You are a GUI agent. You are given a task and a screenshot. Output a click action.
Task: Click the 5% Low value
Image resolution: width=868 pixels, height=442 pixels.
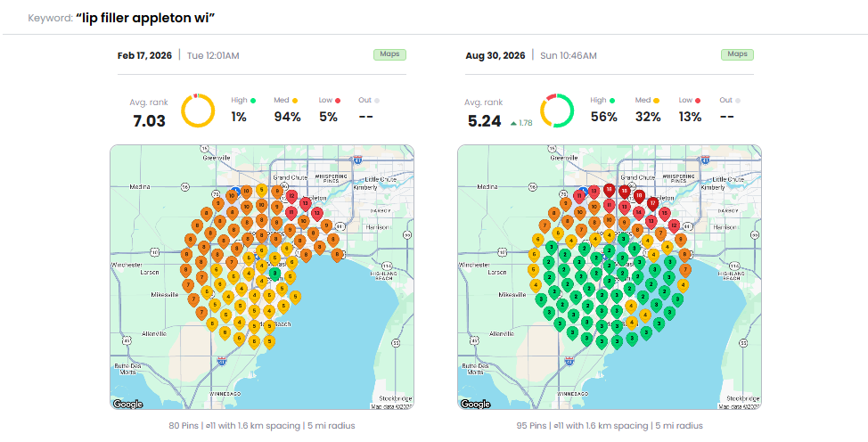(328, 117)
